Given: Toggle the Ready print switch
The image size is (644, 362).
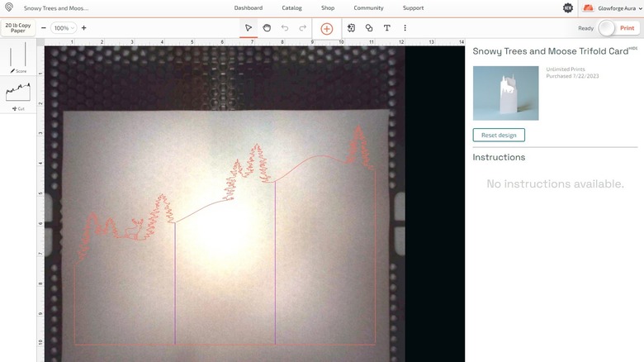Looking at the screenshot, I should point(608,28).
